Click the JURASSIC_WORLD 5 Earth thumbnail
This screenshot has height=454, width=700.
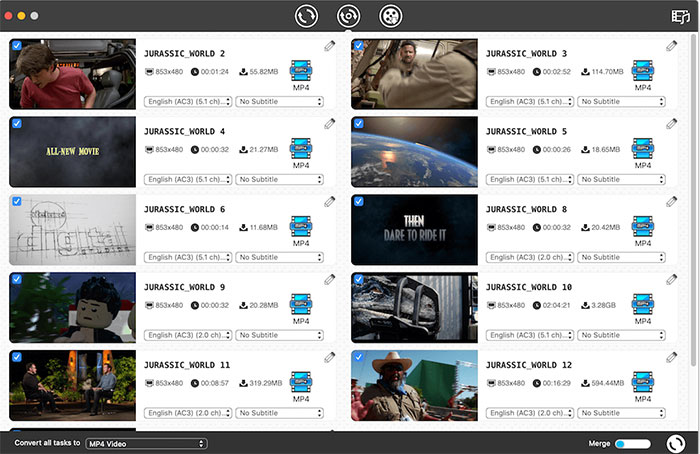[414, 151]
